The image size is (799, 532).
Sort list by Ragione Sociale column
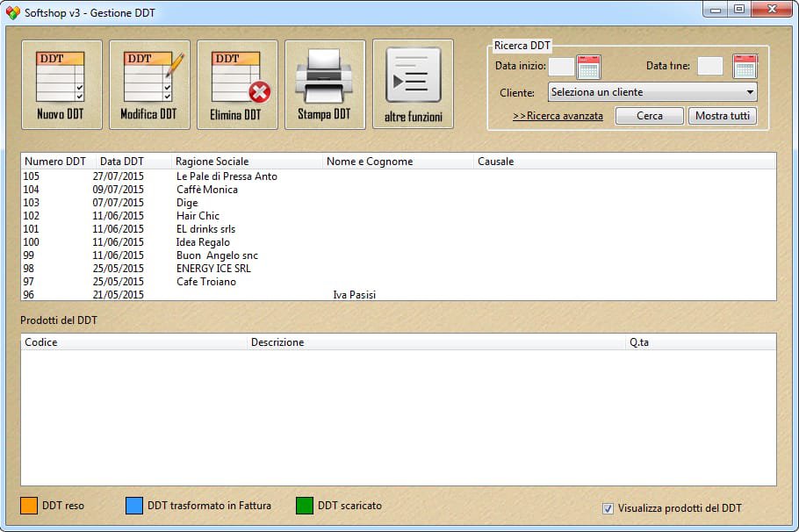click(x=212, y=162)
